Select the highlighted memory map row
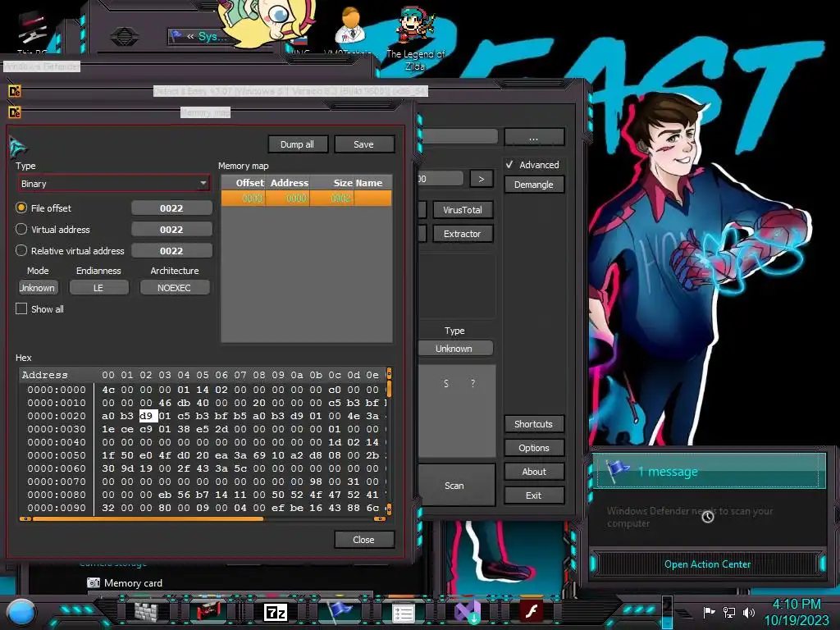Image resolution: width=840 pixels, height=630 pixels. click(307, 199)
